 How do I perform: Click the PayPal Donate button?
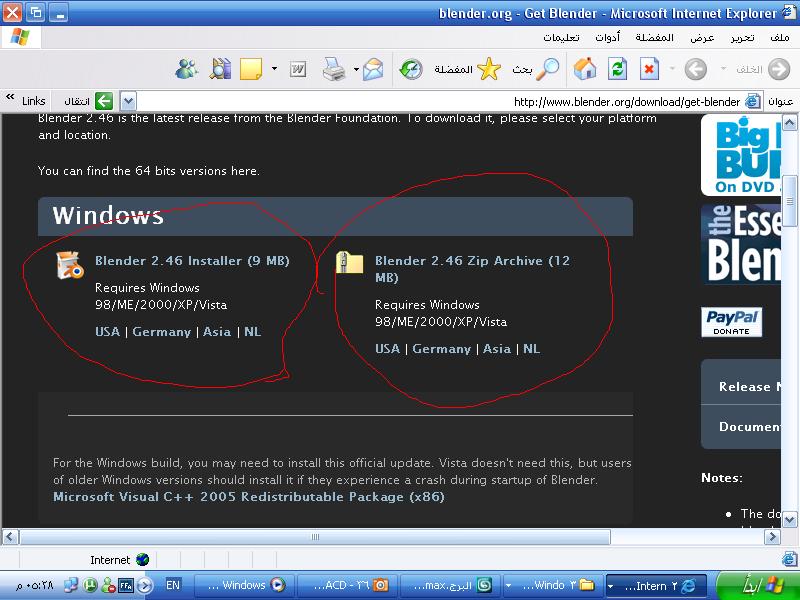click(732, 322)
